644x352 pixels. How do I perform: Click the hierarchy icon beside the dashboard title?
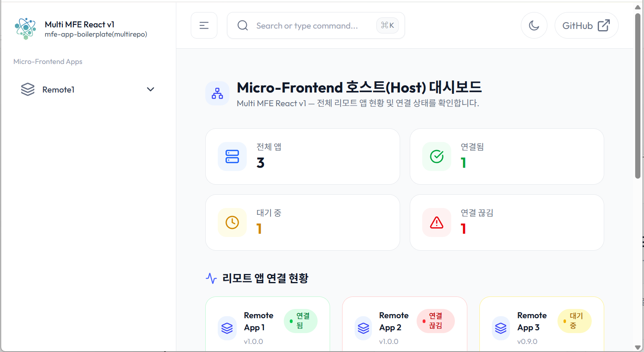[x=217, y=93]
